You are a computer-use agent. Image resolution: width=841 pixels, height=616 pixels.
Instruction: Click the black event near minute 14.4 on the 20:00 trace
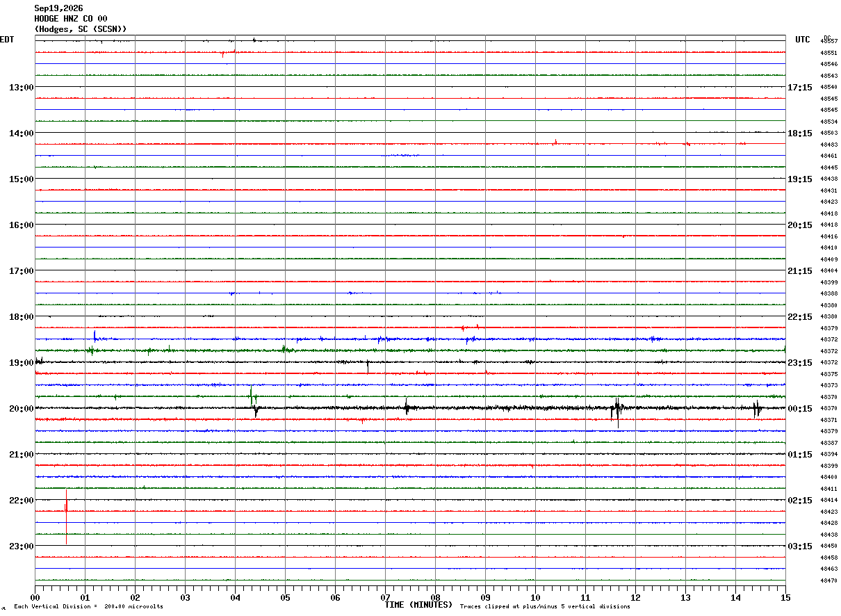pos(758,409)
